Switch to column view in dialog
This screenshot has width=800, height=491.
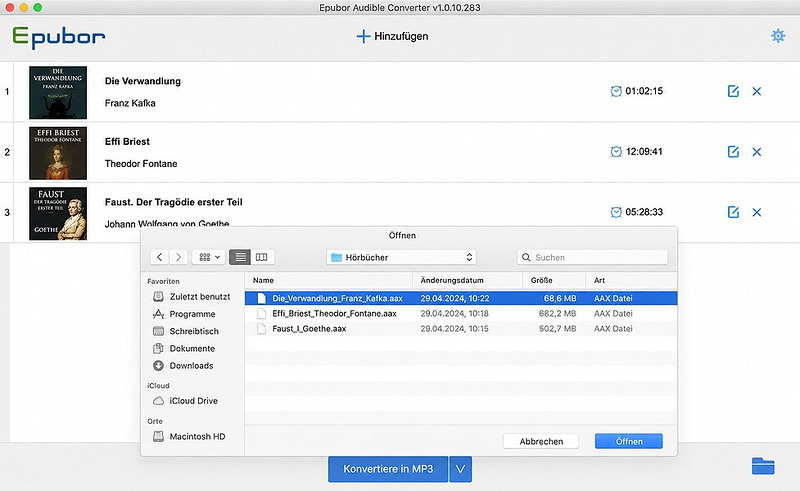(x=262, y=257)
